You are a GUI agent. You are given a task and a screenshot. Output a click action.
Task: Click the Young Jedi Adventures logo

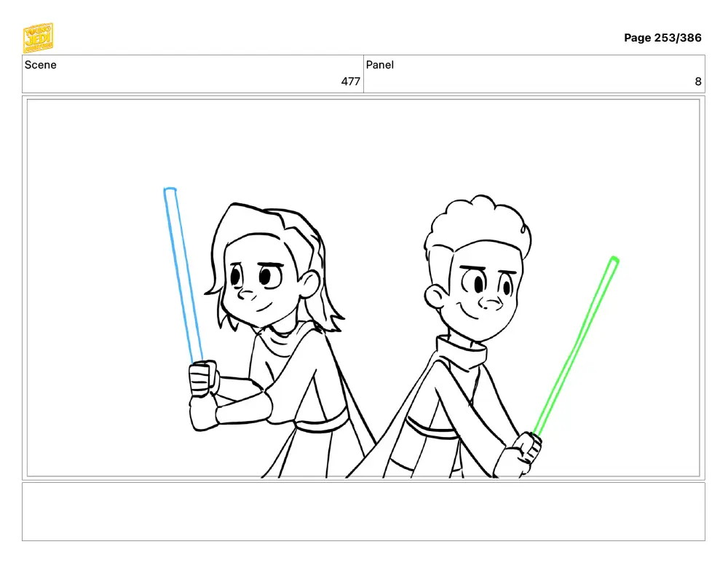click(38, 38)
